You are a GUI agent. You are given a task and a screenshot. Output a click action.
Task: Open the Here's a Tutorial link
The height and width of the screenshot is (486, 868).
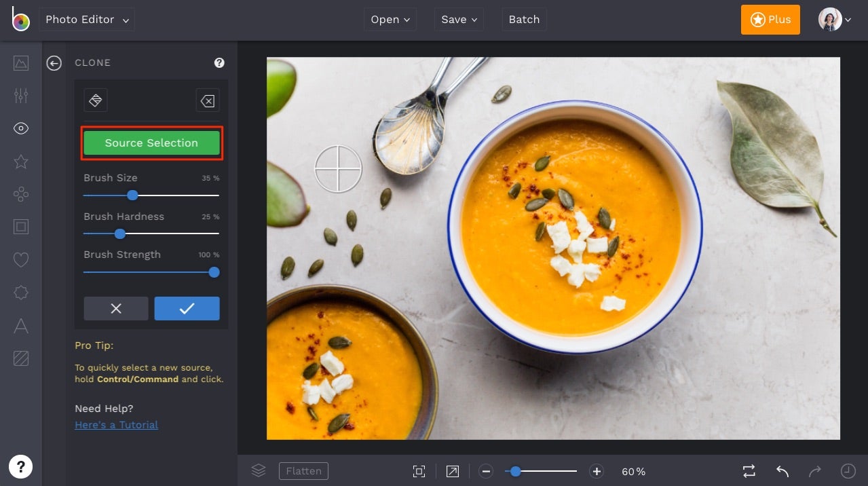coord(117,425)
